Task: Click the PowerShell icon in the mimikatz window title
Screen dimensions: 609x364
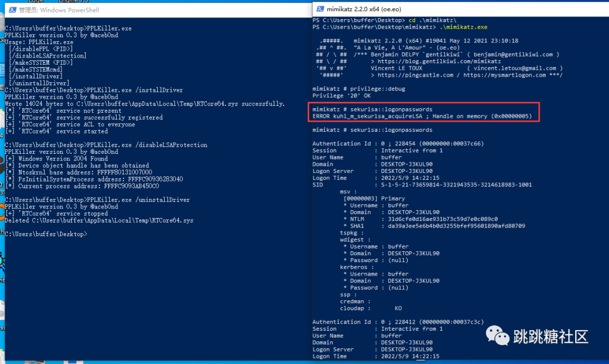Action: pyautogui.click(x=320, y=9)
